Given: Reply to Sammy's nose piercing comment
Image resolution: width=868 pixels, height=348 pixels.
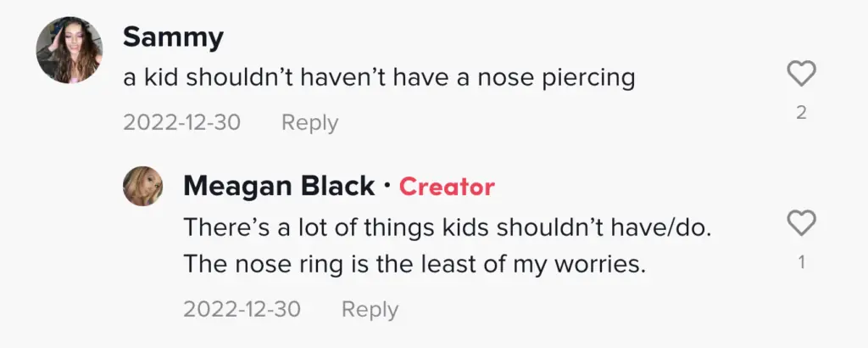Looking at the screenshot, I should point(309,123).
